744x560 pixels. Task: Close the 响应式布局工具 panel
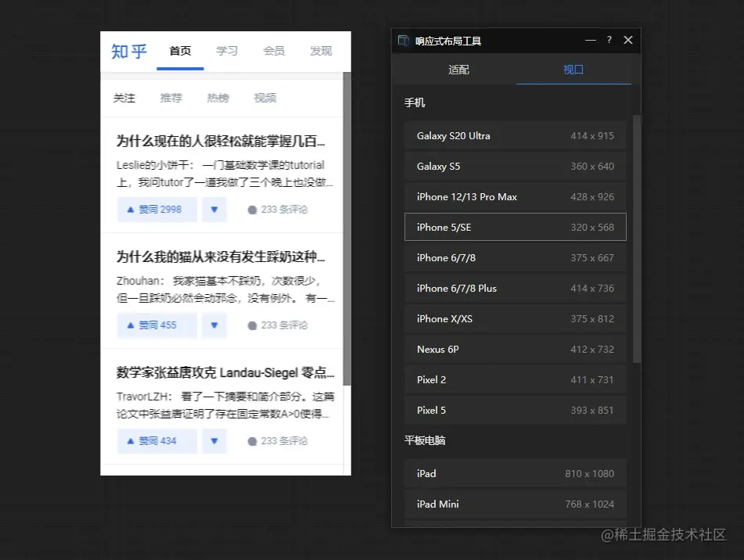[628, 40]
